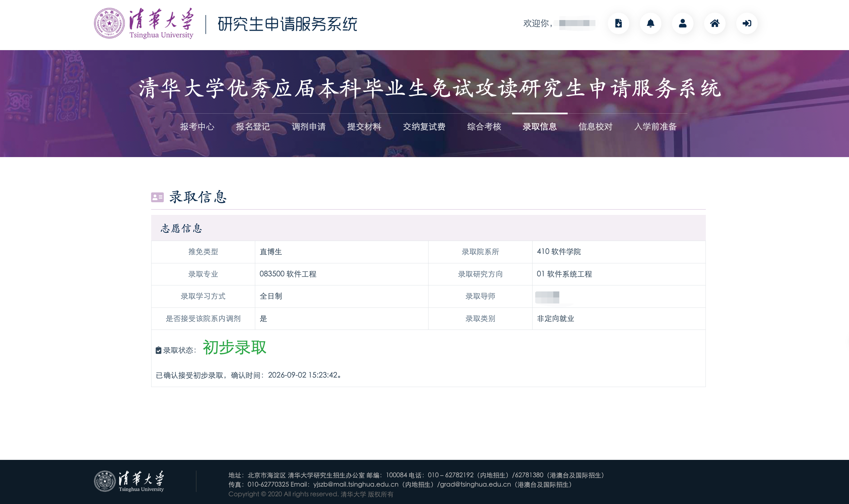Viewport: 849px width, 504px height.
Task: Click the file download icon in header
Action: pyautogui.click(x=618, y=23)
